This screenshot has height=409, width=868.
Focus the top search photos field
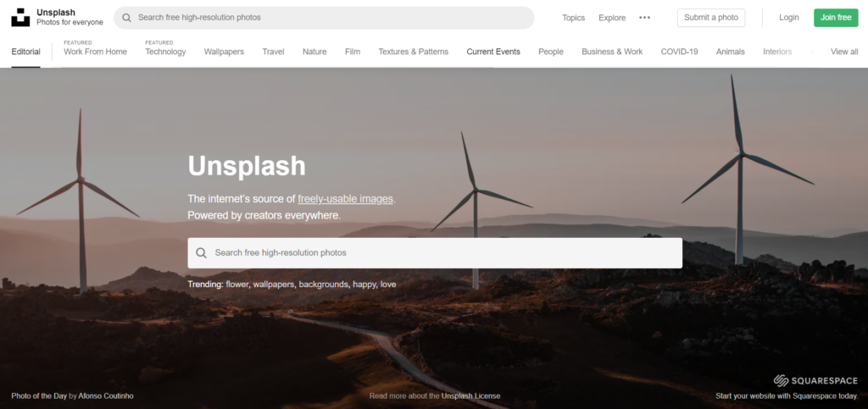coord(324,18)
